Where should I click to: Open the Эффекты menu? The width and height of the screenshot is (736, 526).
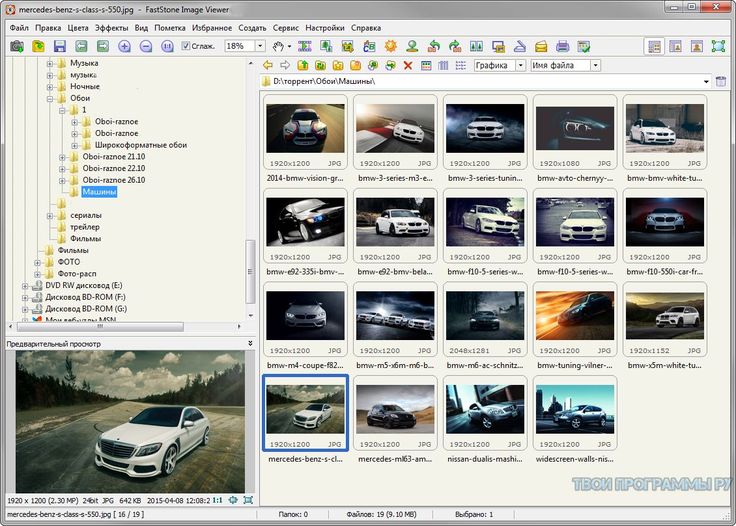tap(111, 28)
